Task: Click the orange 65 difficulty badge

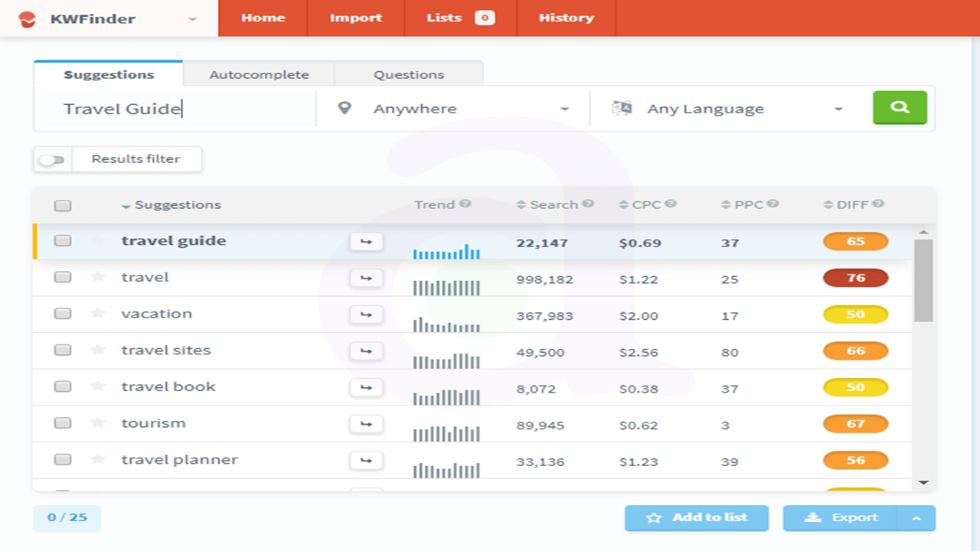Action: click(855, 242)
